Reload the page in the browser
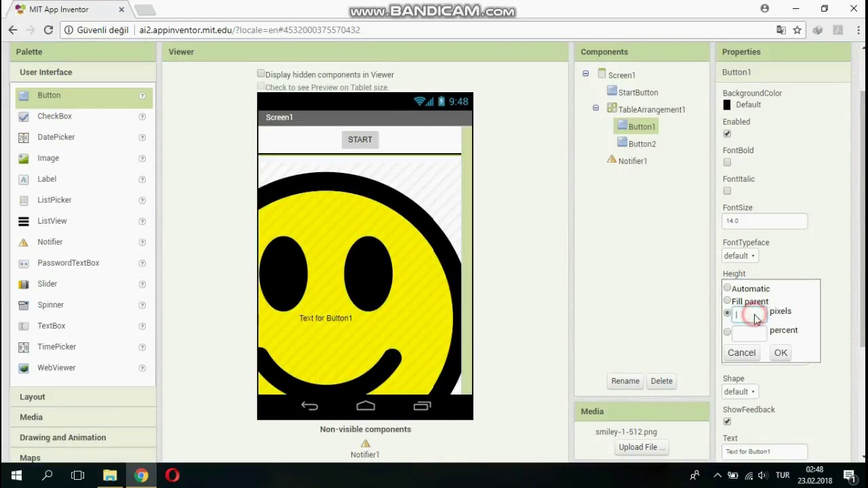This screenshot has width=868, height=488. tap(48, 30)
